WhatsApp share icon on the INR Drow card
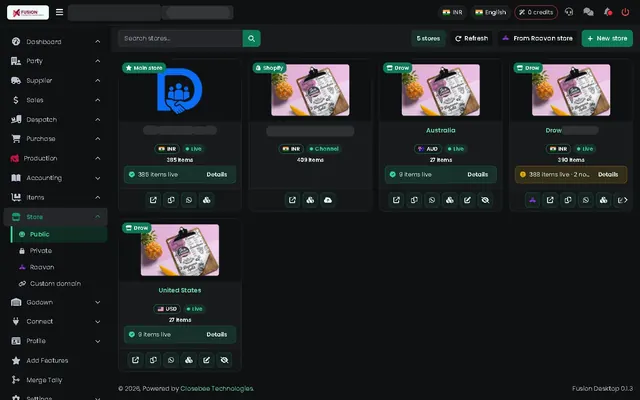 586,200
